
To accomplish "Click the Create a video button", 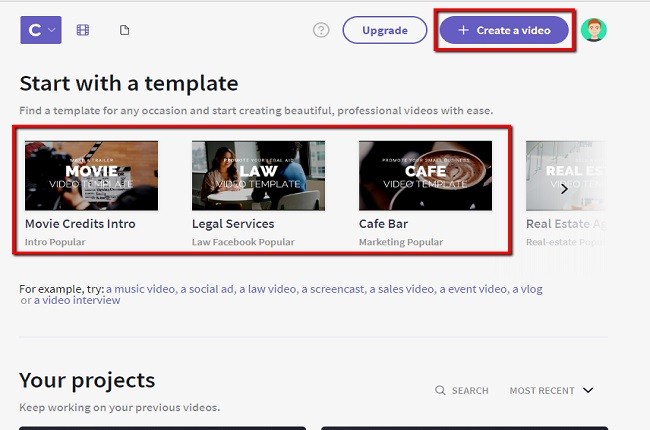I will point(504,30).
